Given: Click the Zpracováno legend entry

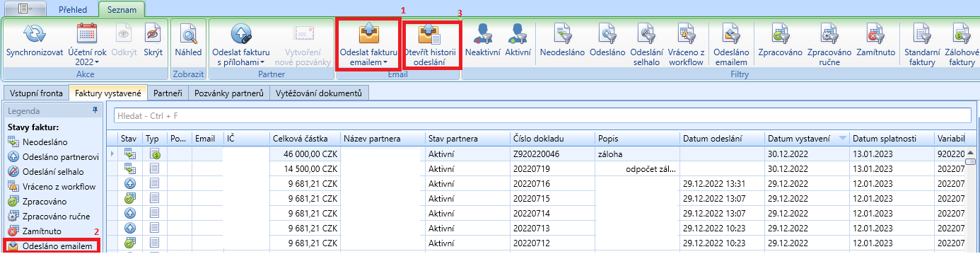Looking at the screenshot, I should (37, 201).
